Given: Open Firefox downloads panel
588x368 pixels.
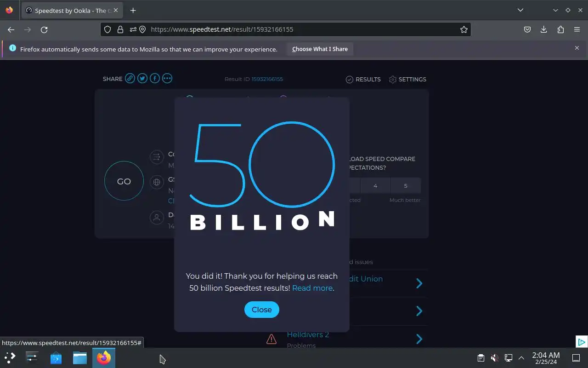Looking at the screenshot, I should 544,29.
